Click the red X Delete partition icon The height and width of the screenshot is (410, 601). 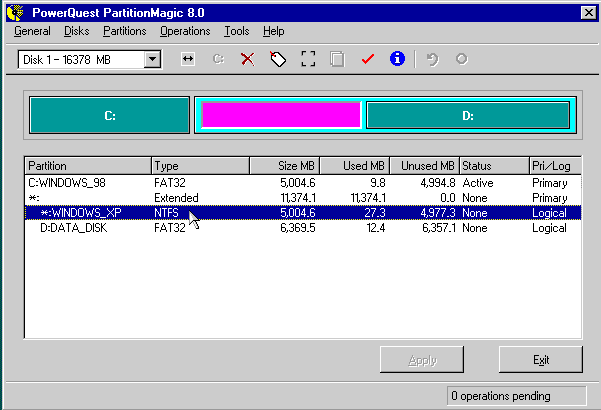click(x=248, y=59)
